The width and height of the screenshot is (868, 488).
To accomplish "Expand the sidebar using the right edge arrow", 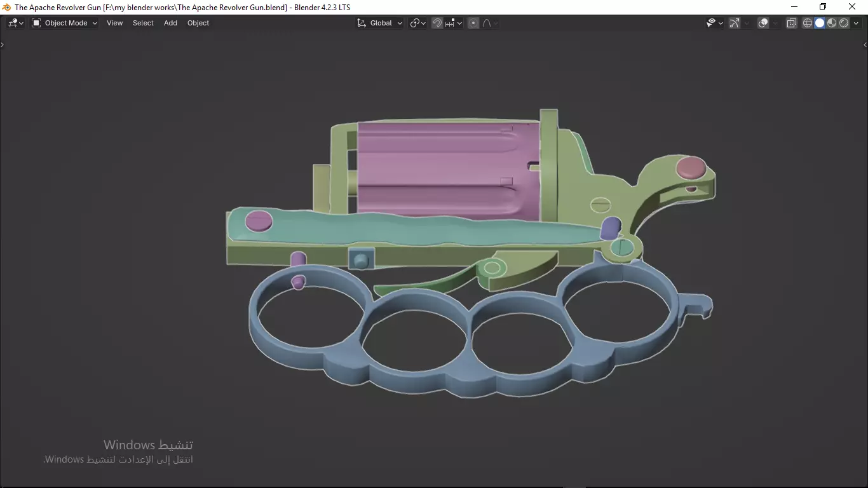I will click(x=865, y=44).
